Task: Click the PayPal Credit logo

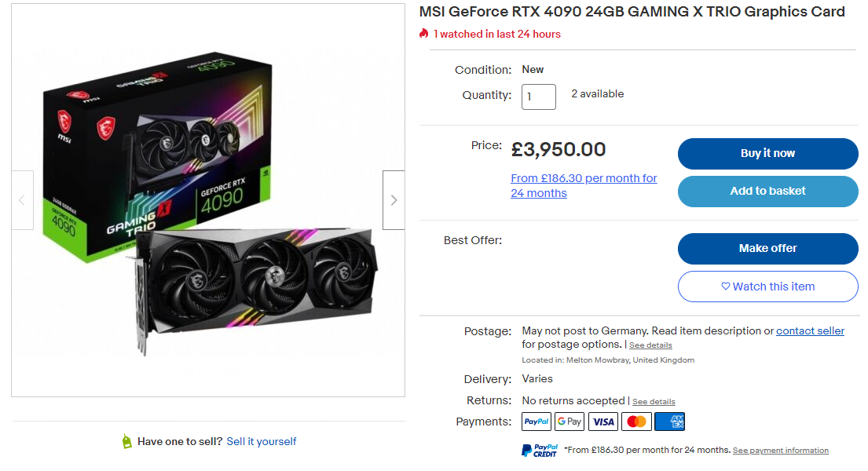Action: [x=540, y=451]
